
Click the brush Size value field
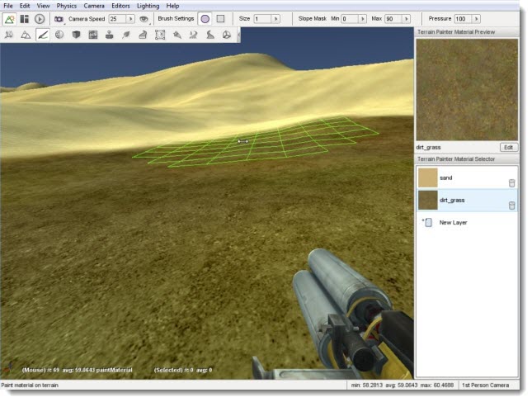coord(262,19)
